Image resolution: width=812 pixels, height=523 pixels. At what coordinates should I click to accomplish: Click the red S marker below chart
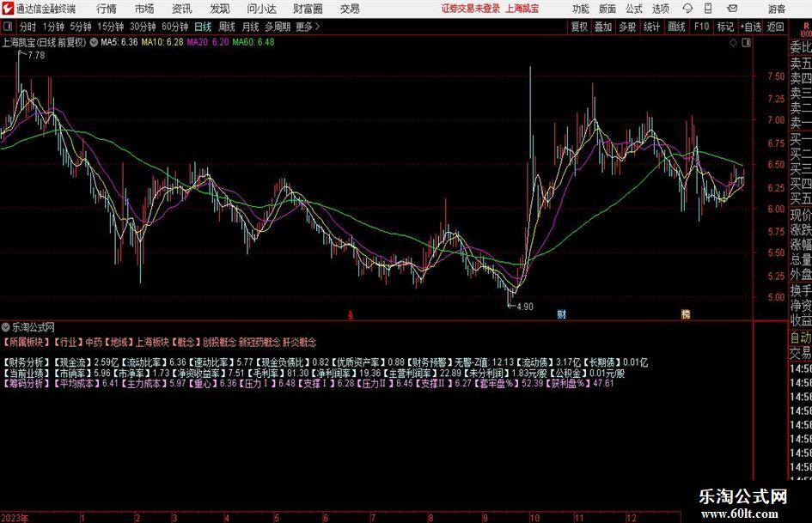pos(351,314)
